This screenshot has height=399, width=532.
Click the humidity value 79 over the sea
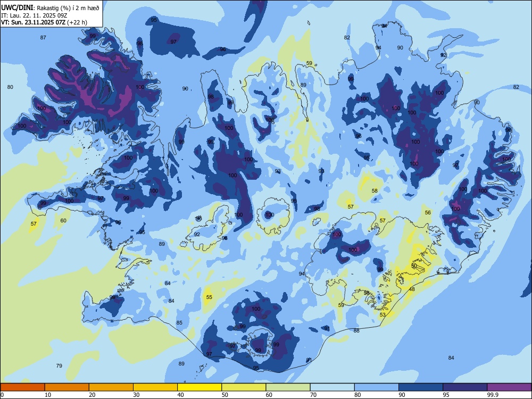click(x=59, y=366)
